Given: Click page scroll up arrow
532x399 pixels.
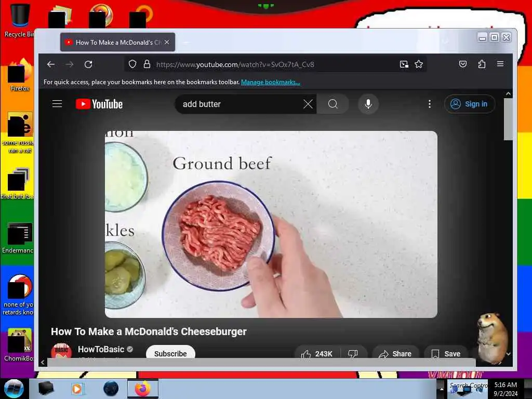Looking at the screenshot, I should (508, 94).
